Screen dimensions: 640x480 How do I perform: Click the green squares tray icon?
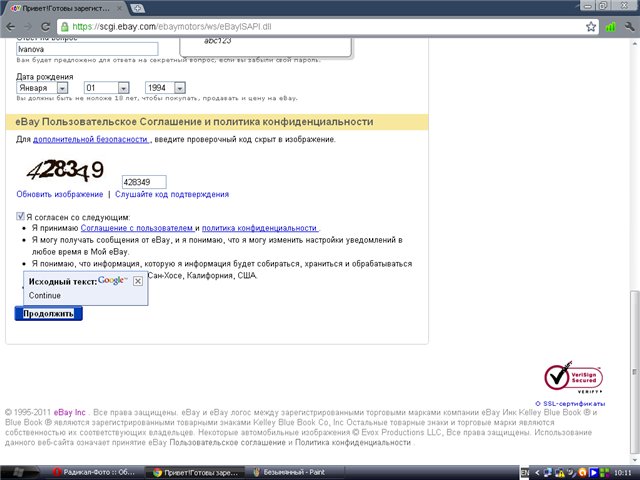(x=604, y=473)
